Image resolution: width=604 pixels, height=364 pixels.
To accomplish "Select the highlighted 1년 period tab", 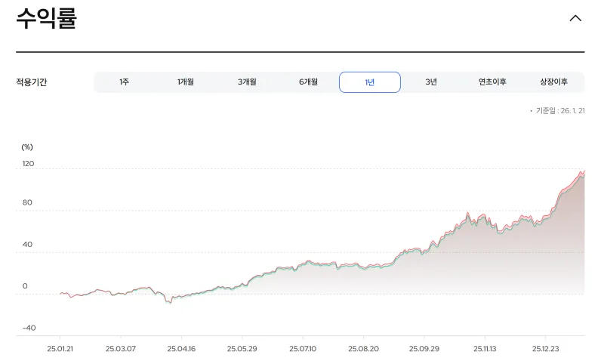I will click(x=370, y=82).
